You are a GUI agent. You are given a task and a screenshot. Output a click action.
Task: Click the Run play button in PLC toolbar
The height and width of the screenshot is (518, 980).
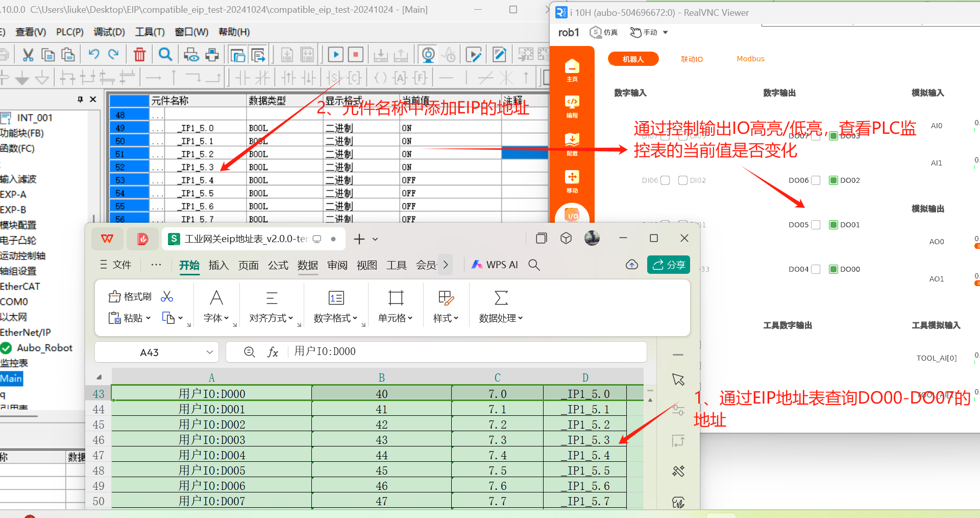tap(335, 55)
